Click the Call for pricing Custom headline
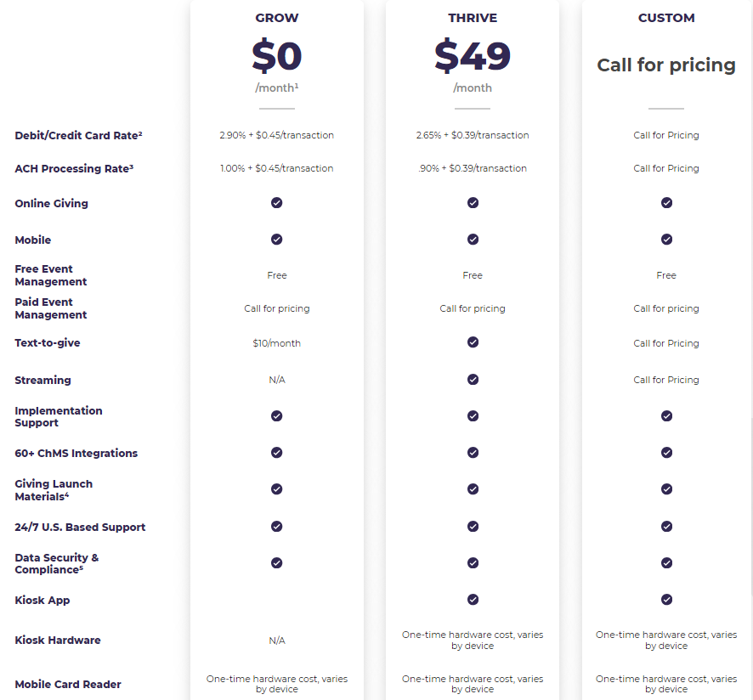This screenshot has width=753, height=700. (666, 65)
